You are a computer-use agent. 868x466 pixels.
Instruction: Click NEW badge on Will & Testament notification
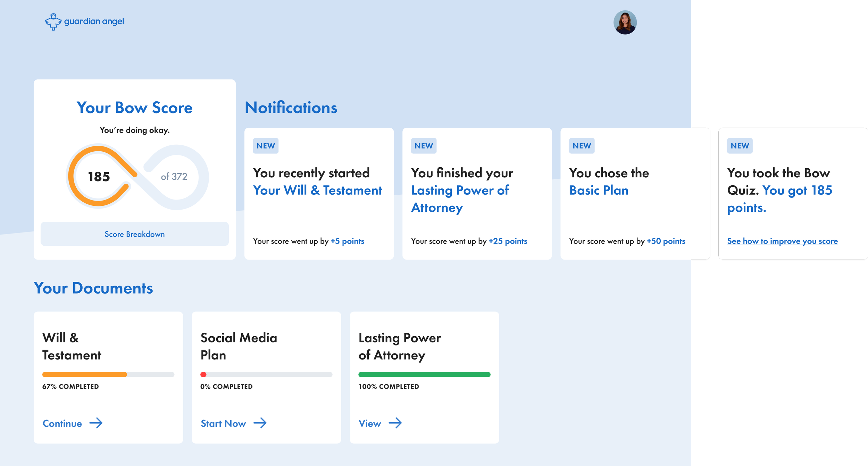[x=266, y=146]
